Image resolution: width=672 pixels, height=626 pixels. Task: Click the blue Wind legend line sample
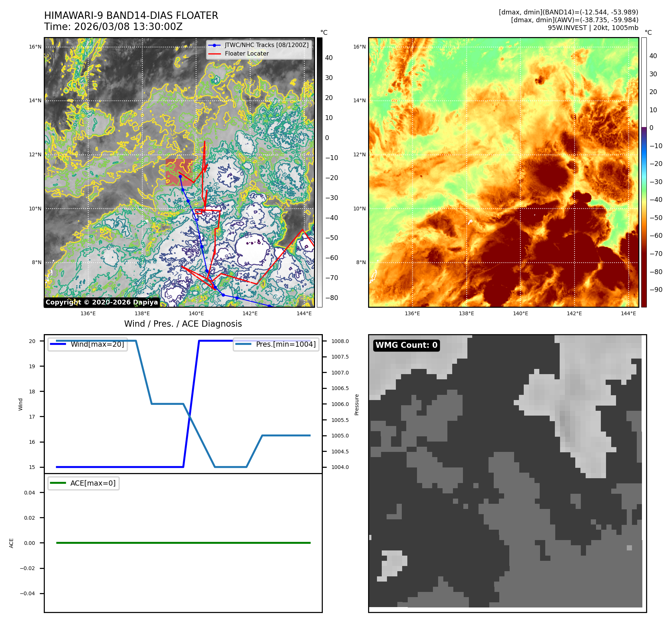[x=58, y=344]
